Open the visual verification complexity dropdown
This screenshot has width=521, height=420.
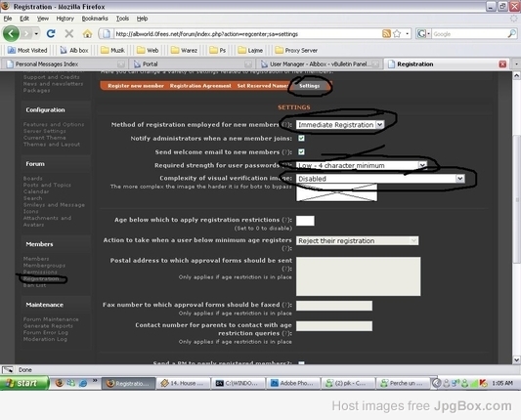380,179
